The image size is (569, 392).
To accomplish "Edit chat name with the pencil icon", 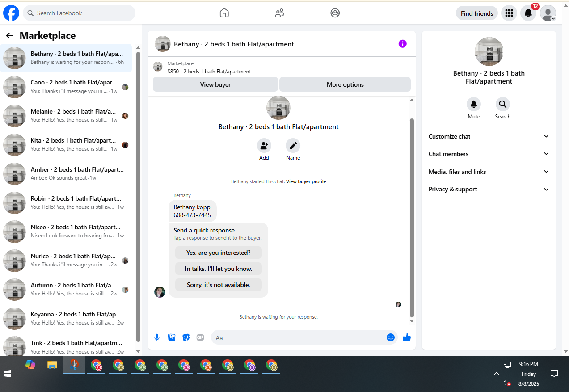I will coord(293,145).
